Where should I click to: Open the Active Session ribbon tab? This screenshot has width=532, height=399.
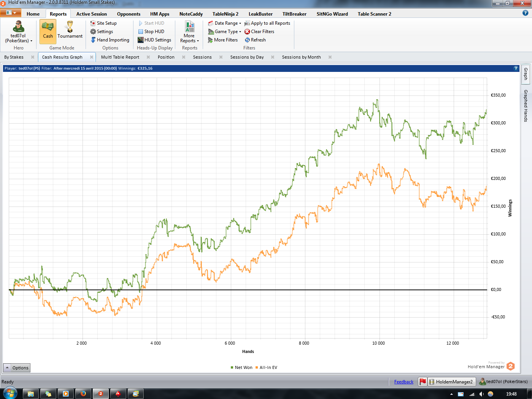click(x=92, y=14)
